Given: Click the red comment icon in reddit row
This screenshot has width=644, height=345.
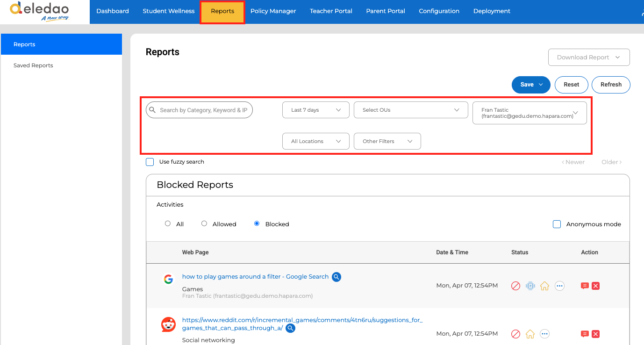Looking at the screenshot, I should (x=585, y=334).
